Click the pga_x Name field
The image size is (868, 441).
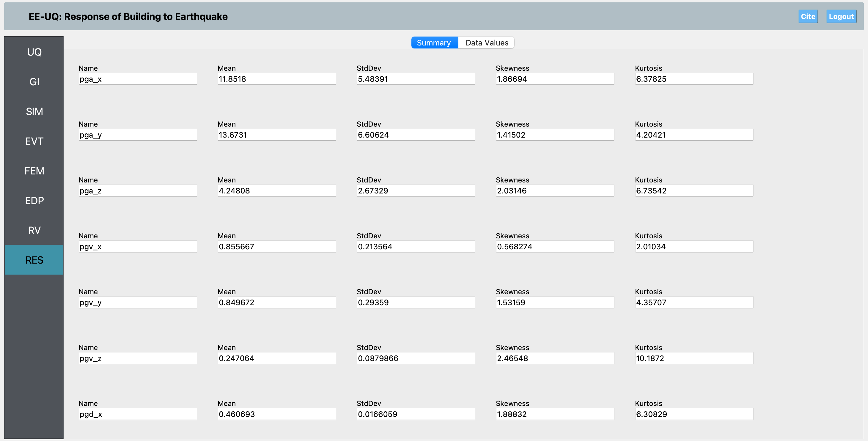(137, 79)
